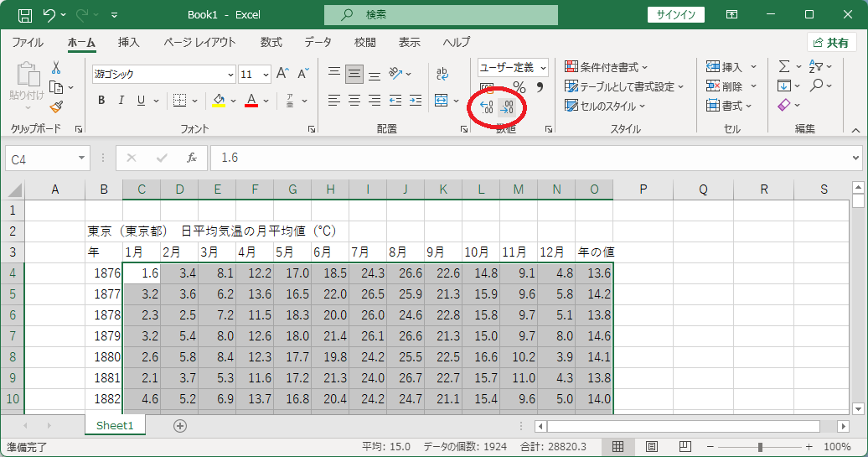Decrease decimal places for the selection
The image size is (868, 457).
(x=507, y=106)
